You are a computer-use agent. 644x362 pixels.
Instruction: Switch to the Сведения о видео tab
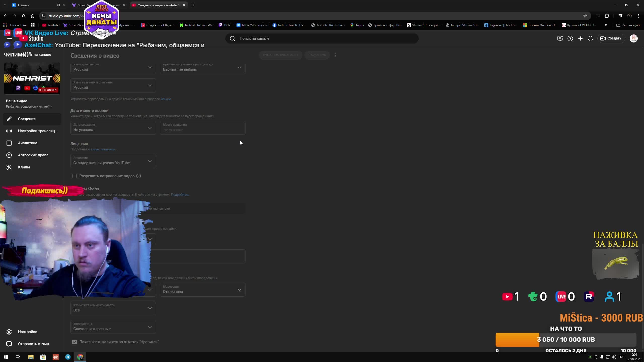158,5
